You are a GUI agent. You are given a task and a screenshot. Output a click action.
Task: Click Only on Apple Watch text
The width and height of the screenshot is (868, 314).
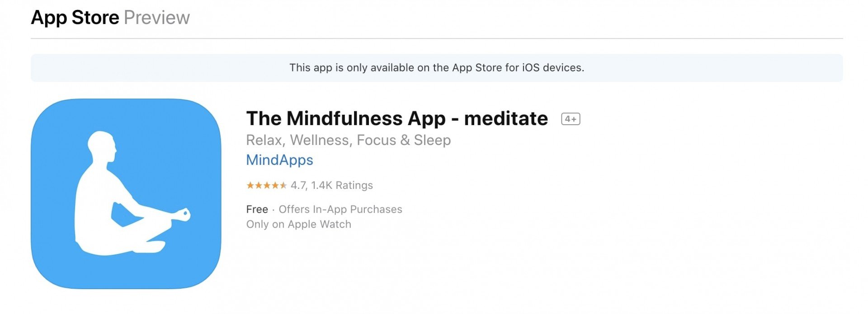click(x=298, y=224)
